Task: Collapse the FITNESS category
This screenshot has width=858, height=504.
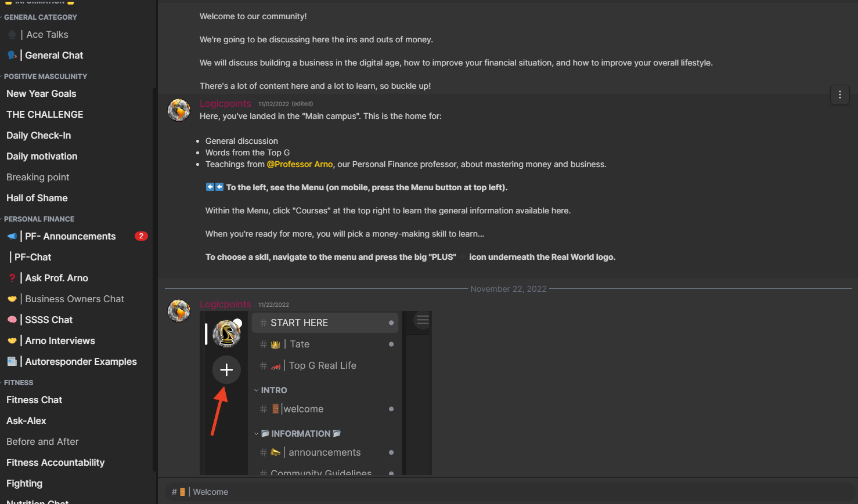Action: pos(19,382)
